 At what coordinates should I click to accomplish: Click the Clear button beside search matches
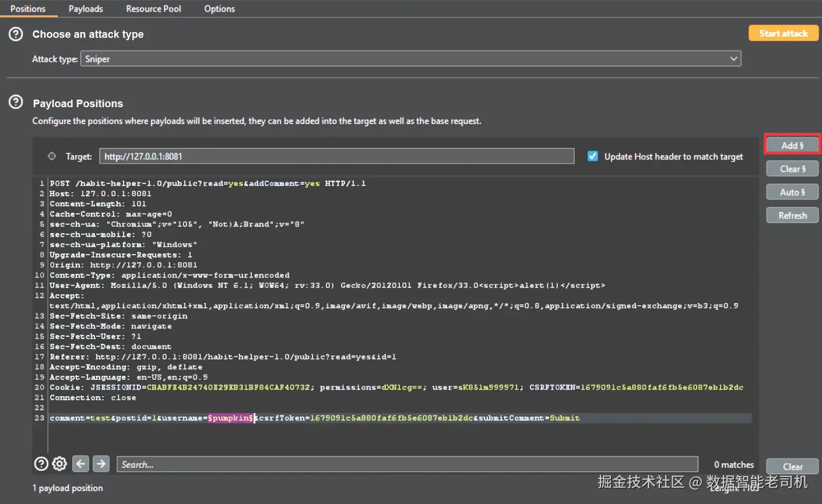pos(792,466)
